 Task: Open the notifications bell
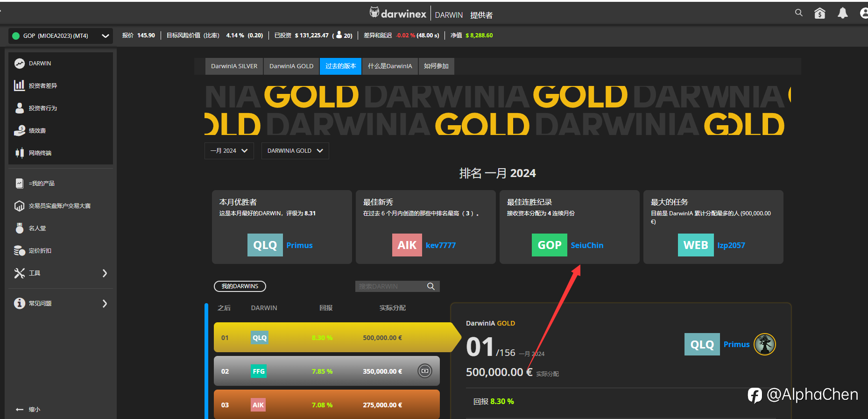coord(842,13)
